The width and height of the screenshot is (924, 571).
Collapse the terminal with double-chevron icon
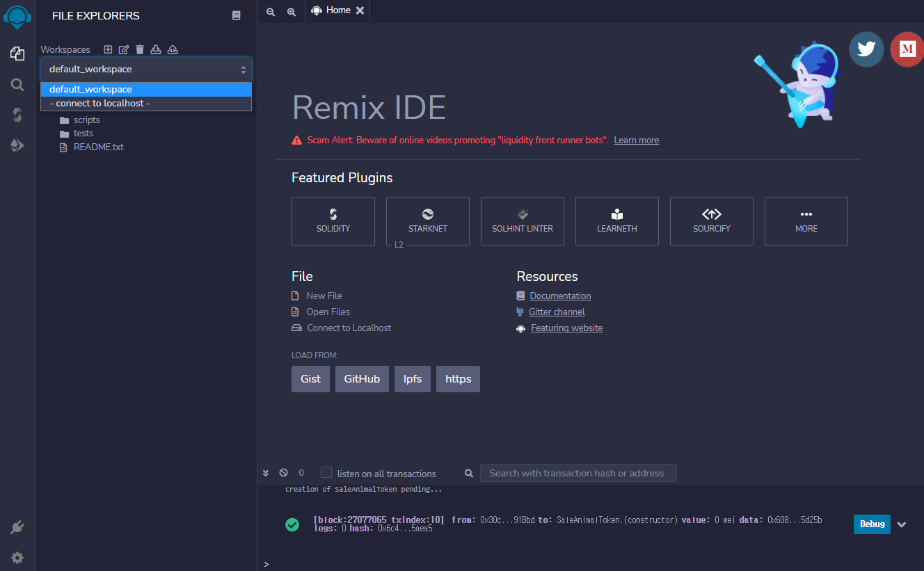pyautogui.click(x=266, y=473)
